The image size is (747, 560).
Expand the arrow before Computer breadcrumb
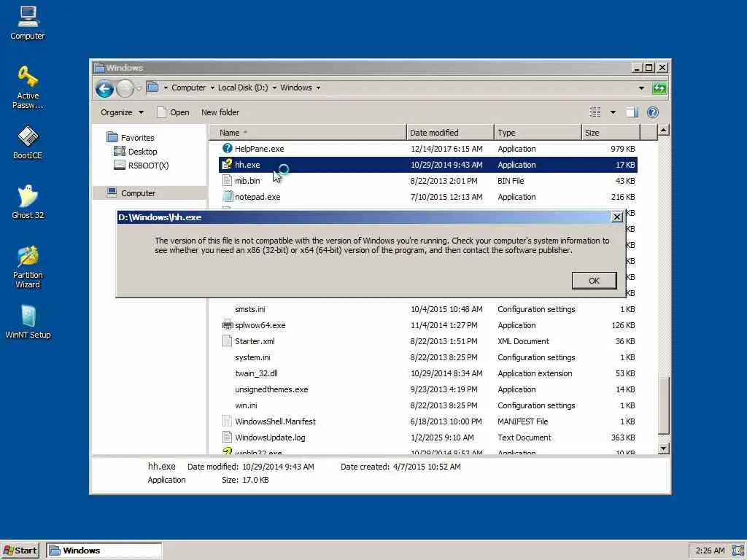pos(166,87)
